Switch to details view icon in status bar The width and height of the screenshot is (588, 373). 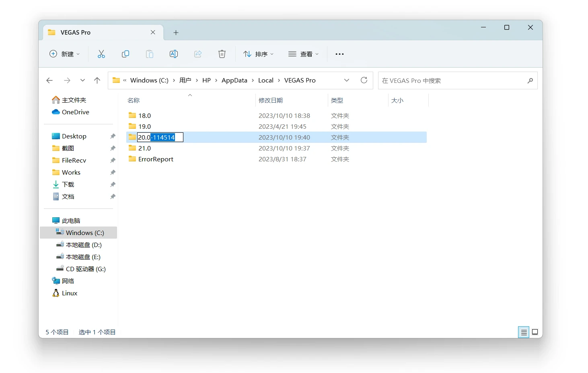click(524, 332)
